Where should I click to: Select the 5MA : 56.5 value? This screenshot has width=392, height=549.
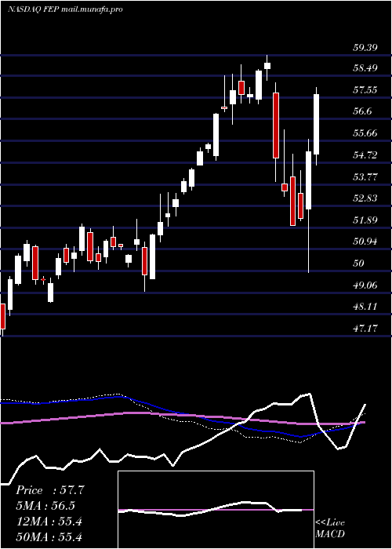click(45, 506)
